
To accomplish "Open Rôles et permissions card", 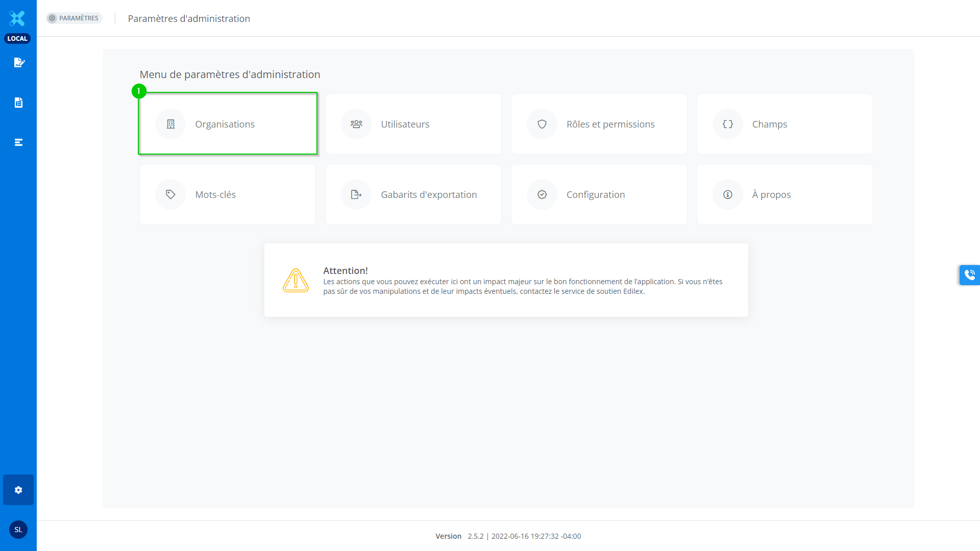I will 599,124.
